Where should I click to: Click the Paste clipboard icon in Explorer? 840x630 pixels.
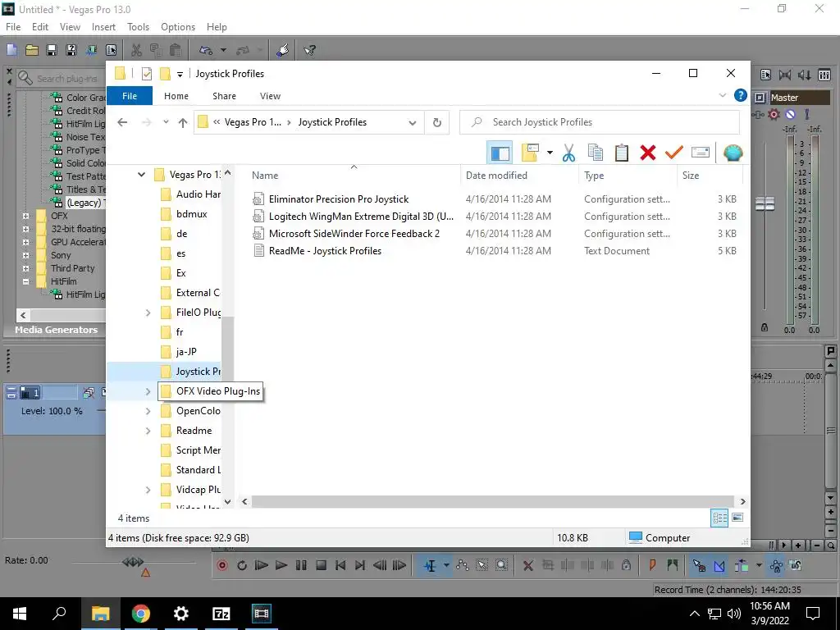point(622,153)
